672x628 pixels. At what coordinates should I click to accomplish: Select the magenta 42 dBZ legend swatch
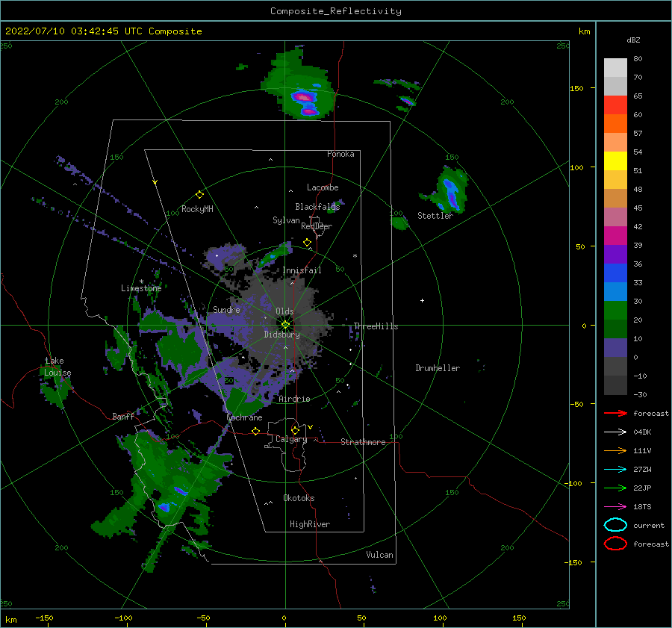(615, 235)
